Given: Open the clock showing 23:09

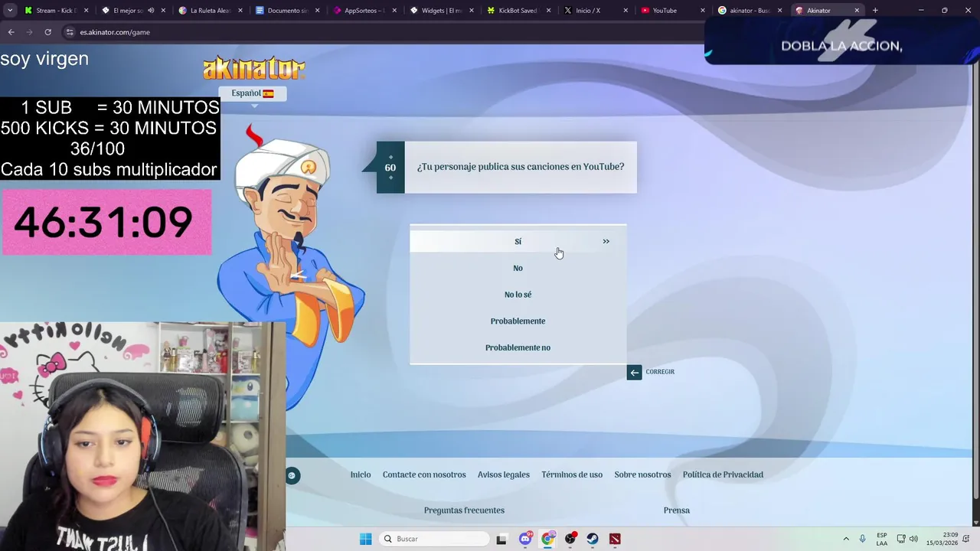Looking at the screenshot, I should click(942, 539).
